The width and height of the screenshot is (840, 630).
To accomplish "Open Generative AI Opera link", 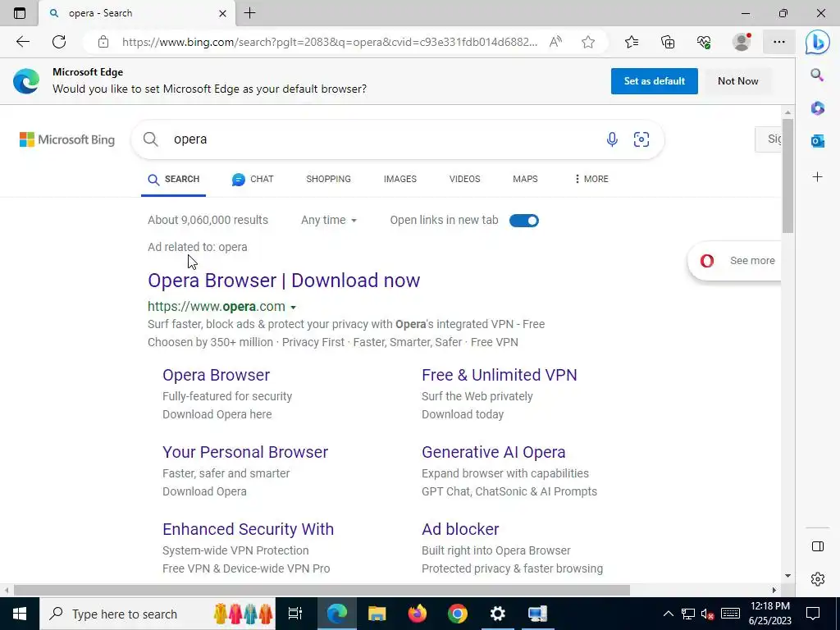I will pyautogui.click(x=493, y=452).
